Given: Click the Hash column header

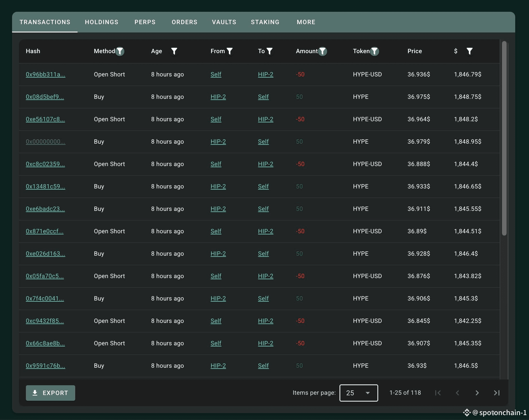Looking at the screenshot, I should pyautogui.click(x=33, y=51).
